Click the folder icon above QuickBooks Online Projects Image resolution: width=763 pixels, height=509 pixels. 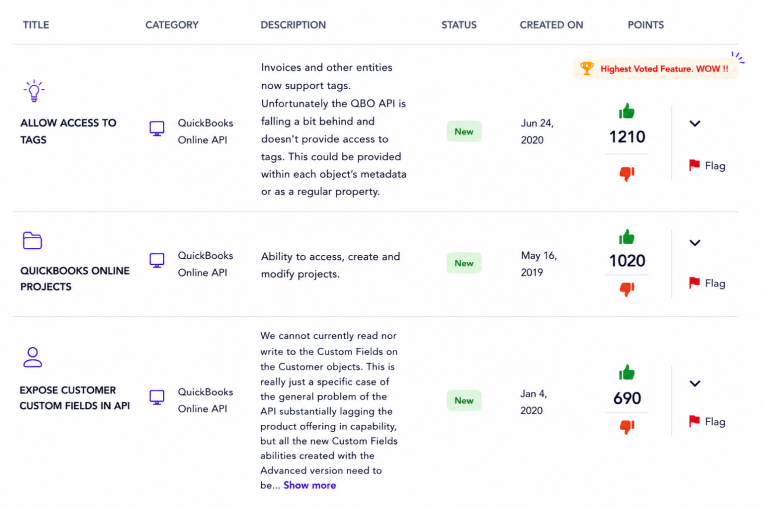33,240
